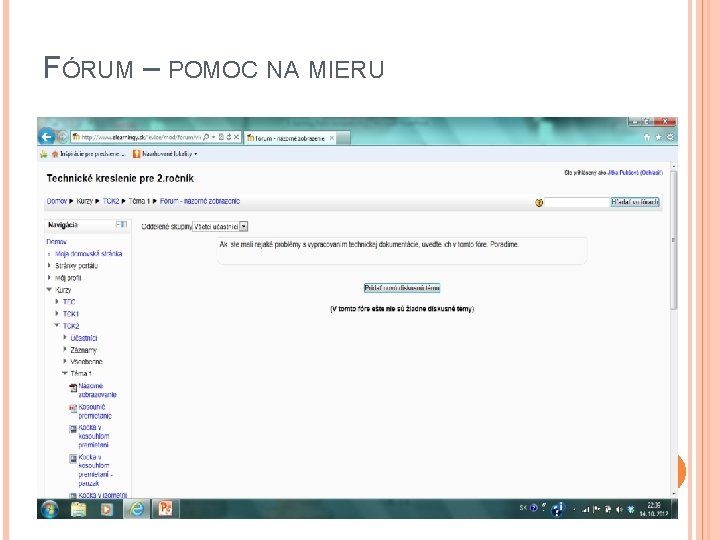Click the PDF icon next to Názorné zobrazovanie
This screenshot has height=540, width=720.
coord(73,388)
